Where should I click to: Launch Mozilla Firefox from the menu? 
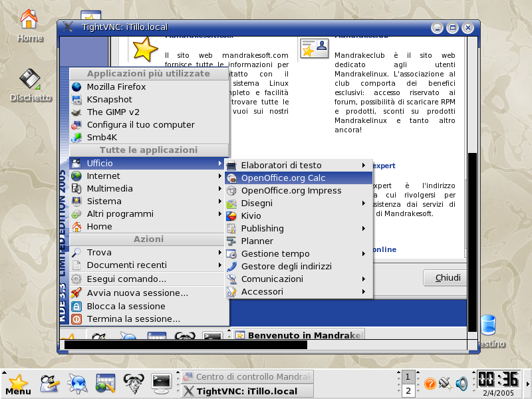[x=116, y=86]
